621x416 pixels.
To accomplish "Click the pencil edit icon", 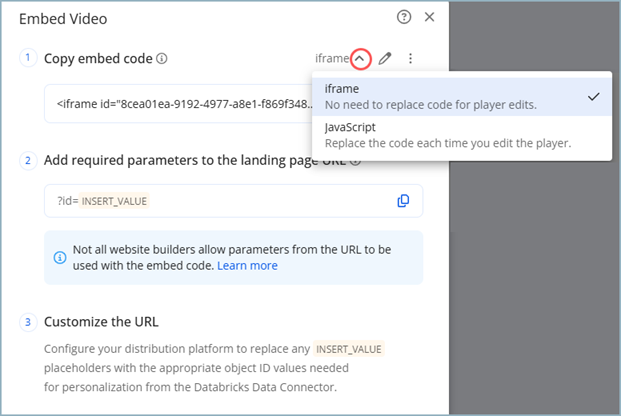I will [x=385, y=59].
